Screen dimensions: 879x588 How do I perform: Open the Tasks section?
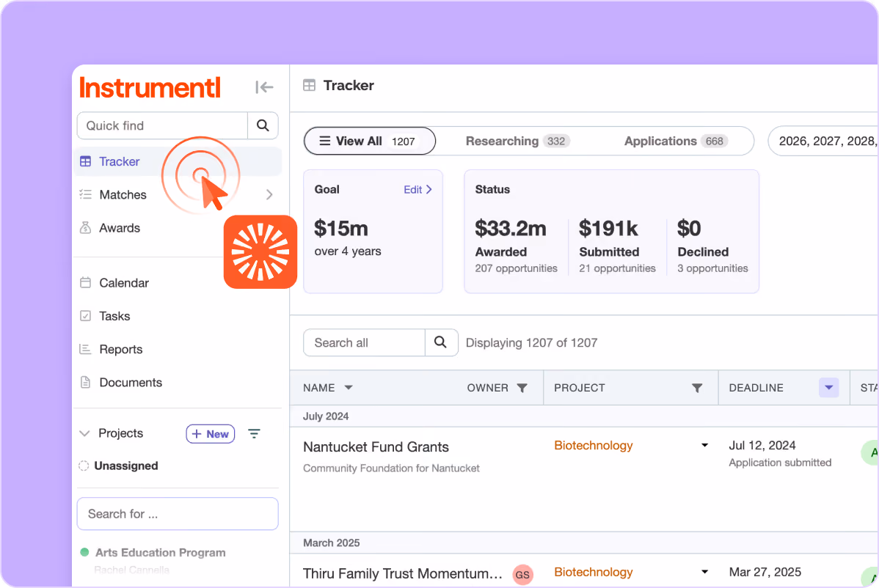tap(114, 316)
